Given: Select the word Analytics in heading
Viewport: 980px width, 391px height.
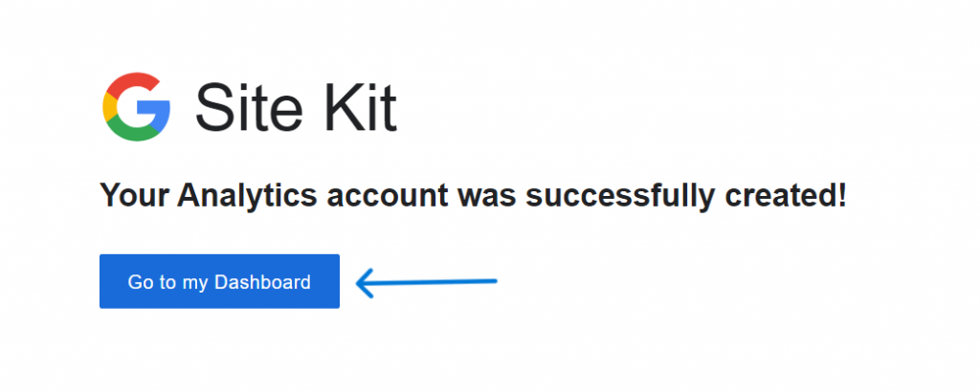Looking at the screenshot, I should pos(247,197).
